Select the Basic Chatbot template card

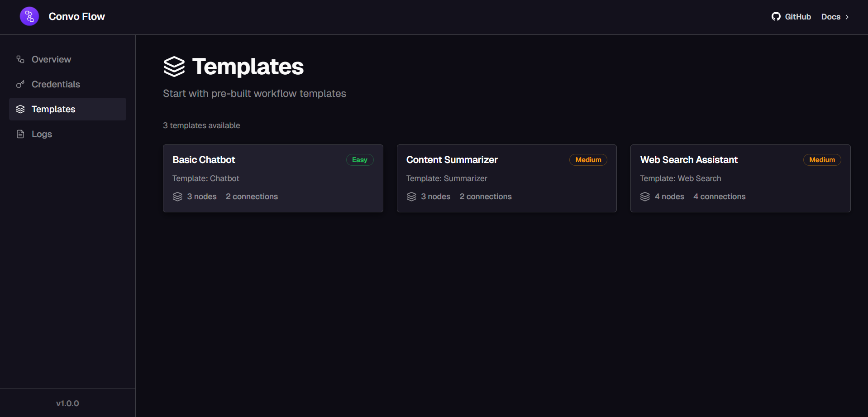[x=272, y=178]
